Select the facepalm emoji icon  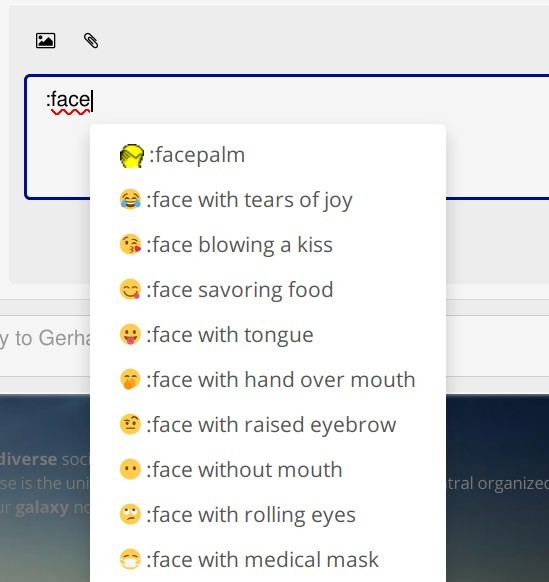click(131, 156)
